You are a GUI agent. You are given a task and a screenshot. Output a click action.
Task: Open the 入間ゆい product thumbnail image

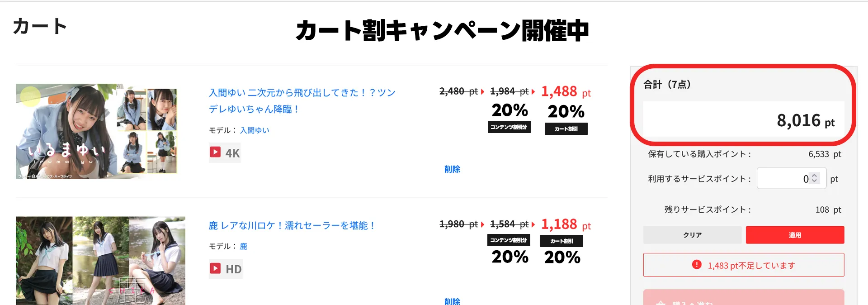[96, 131]
